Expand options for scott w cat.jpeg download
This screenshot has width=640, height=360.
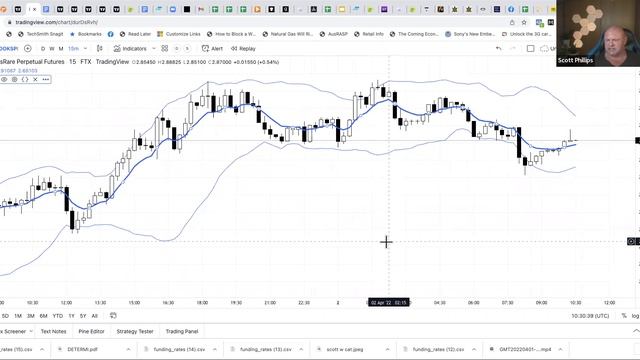pos(387,349)
